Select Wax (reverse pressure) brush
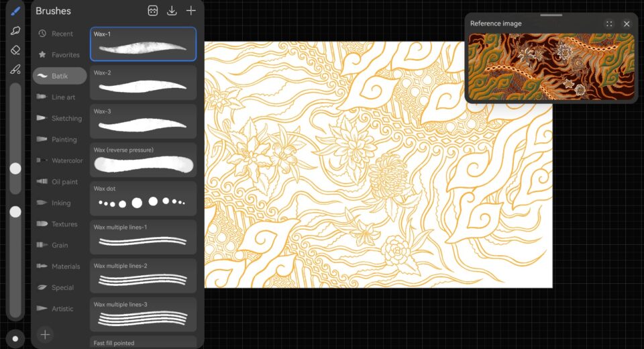 tap(143, 160)
